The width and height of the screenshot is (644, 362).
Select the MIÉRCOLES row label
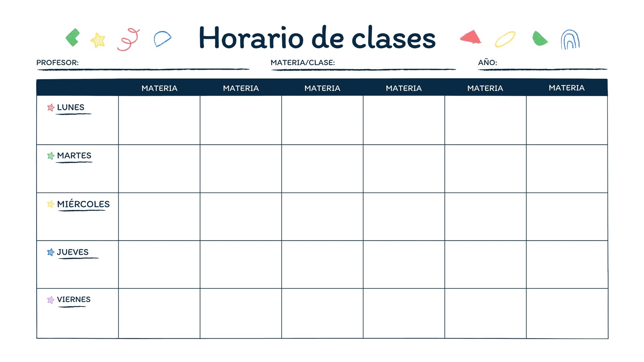point(83,204)
